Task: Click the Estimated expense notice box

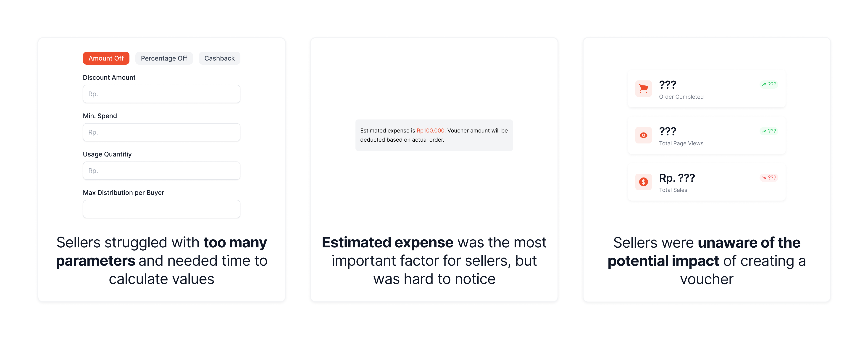Action: coord(434,135)
